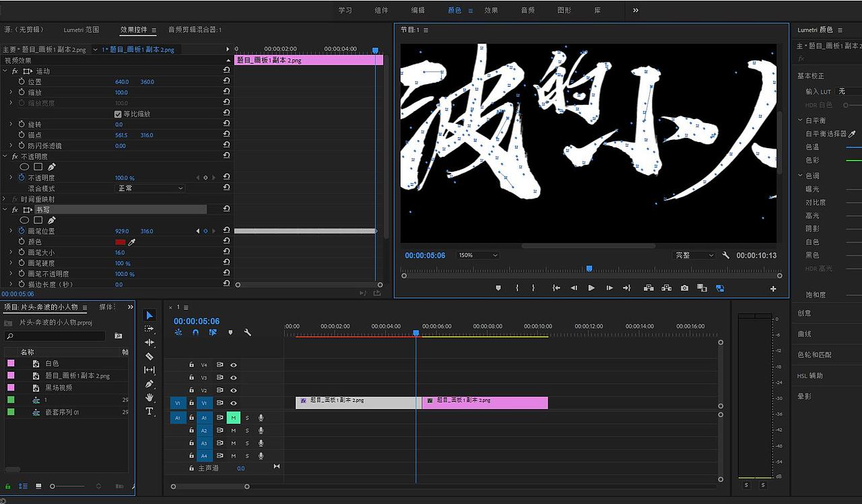Screen dimensions: 862x504
Task: Hide track V4 with the eye icon
Action: (x=234, y=365)
